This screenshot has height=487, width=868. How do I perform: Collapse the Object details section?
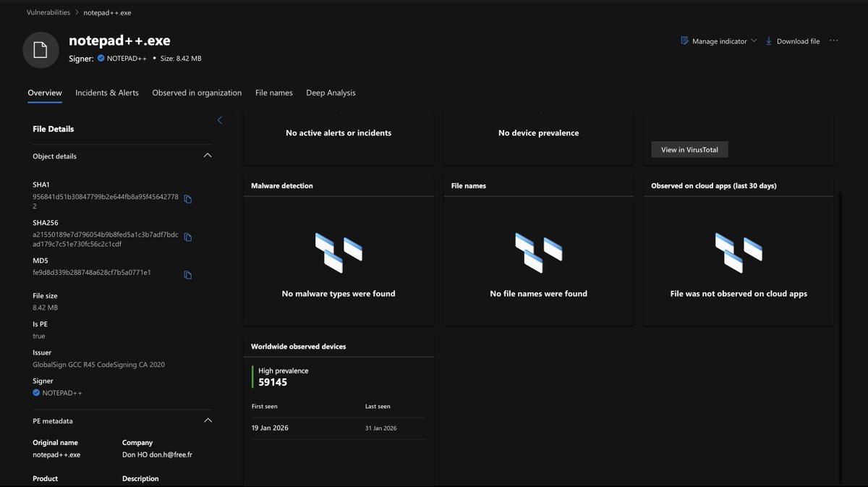click(208, 156)
